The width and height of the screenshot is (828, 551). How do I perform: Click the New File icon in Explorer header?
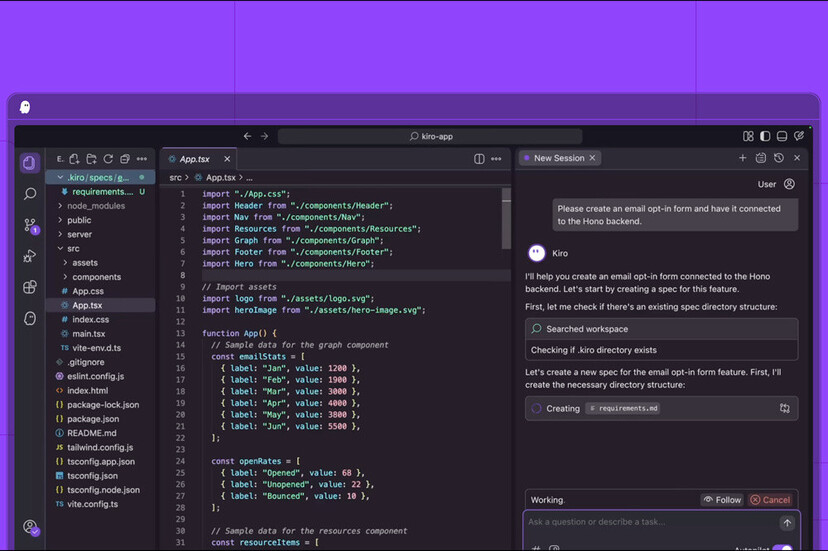click(74, 159)
